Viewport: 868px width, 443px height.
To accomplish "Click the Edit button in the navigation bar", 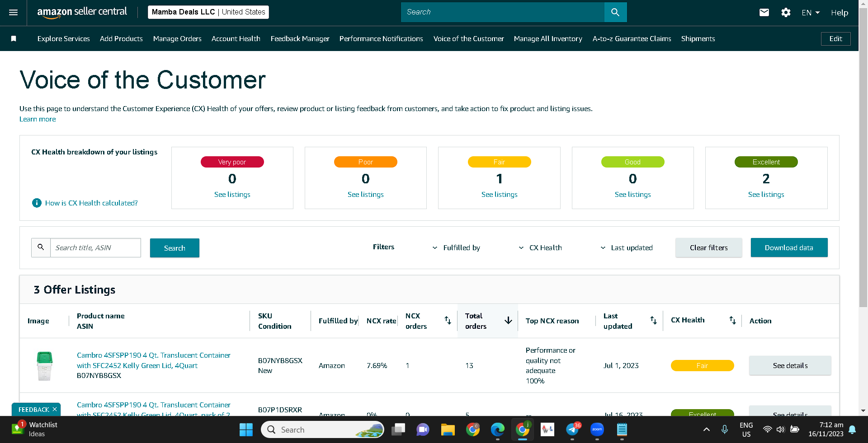I will tap(835, 39).
